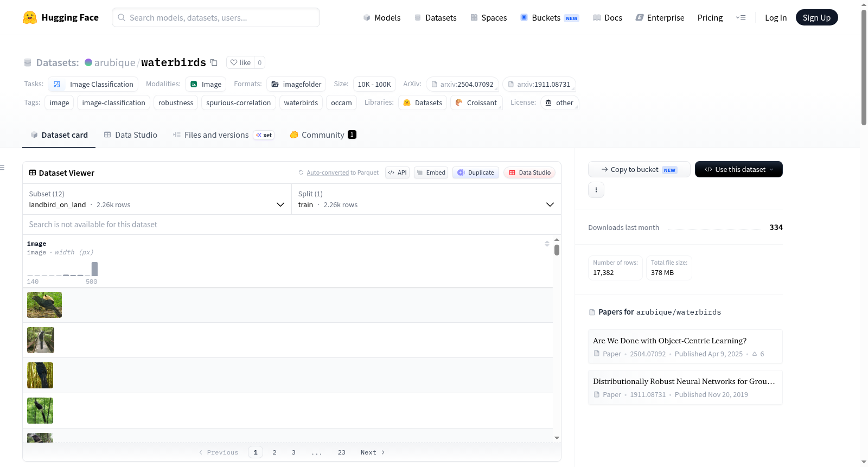Open the Datasets nav item
Image resolution: width=868 pixels, height=467 pixels.
[x=435, y=18]
